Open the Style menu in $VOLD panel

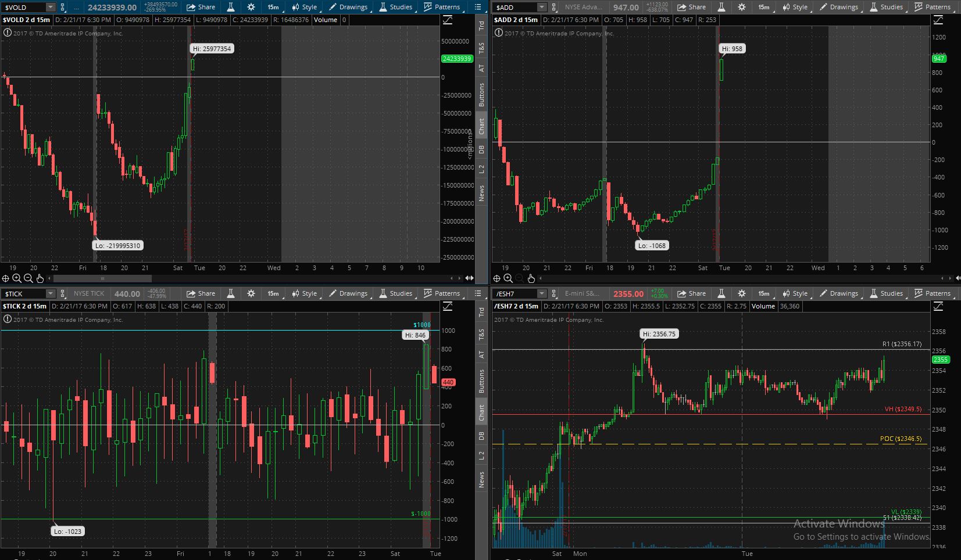304,7
